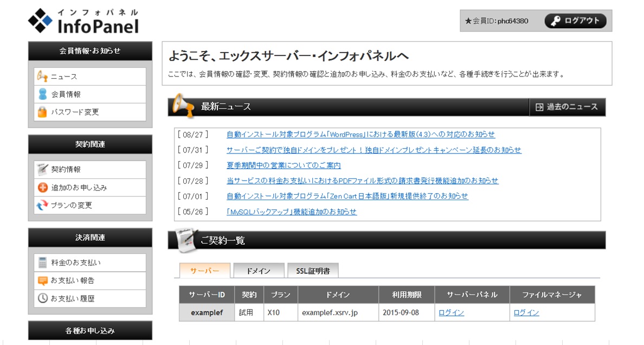Click the member info person icon
This screenshot has width=644, height=345.
coord(42,94)
